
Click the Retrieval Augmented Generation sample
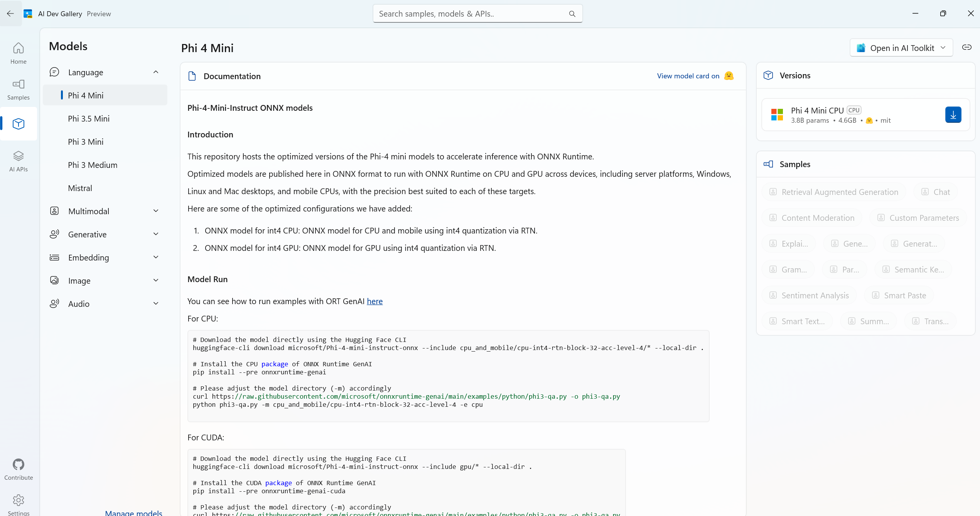pos(834,192)
